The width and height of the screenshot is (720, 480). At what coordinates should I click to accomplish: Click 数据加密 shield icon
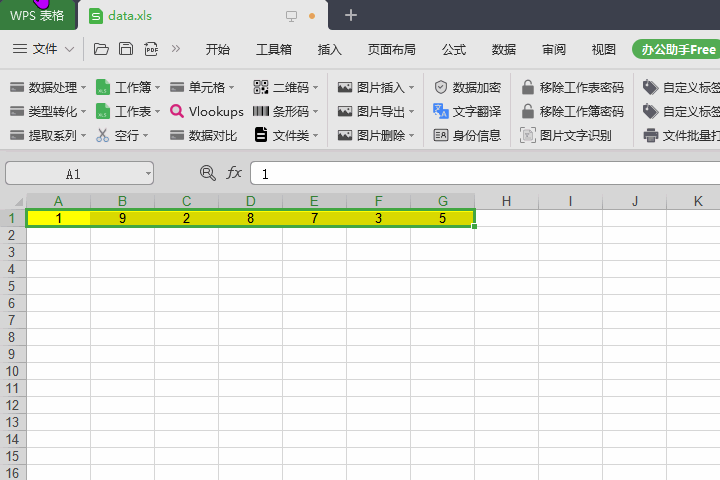[440, 87]
